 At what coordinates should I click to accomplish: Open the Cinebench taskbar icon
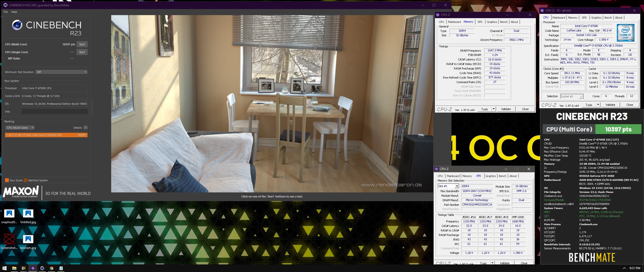pos(42,268)
